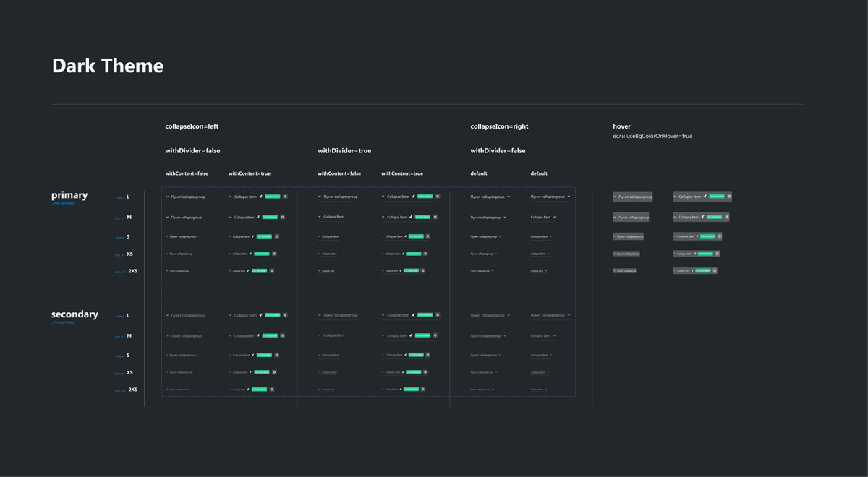Click gear icon in hover 2XS Collapse Item

coord(715,271)
